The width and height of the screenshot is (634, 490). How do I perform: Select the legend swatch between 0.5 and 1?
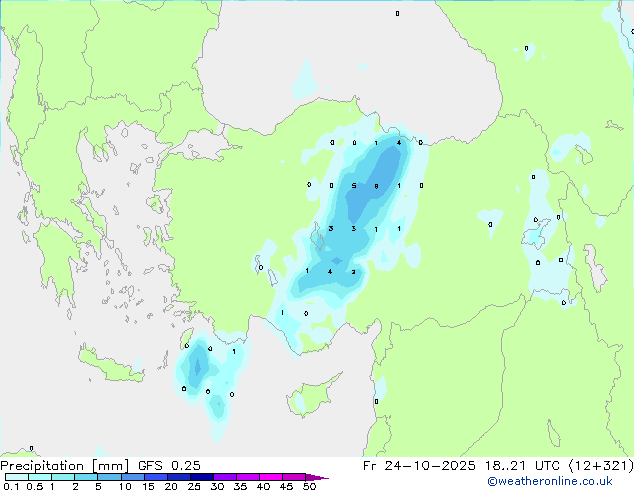40,477
